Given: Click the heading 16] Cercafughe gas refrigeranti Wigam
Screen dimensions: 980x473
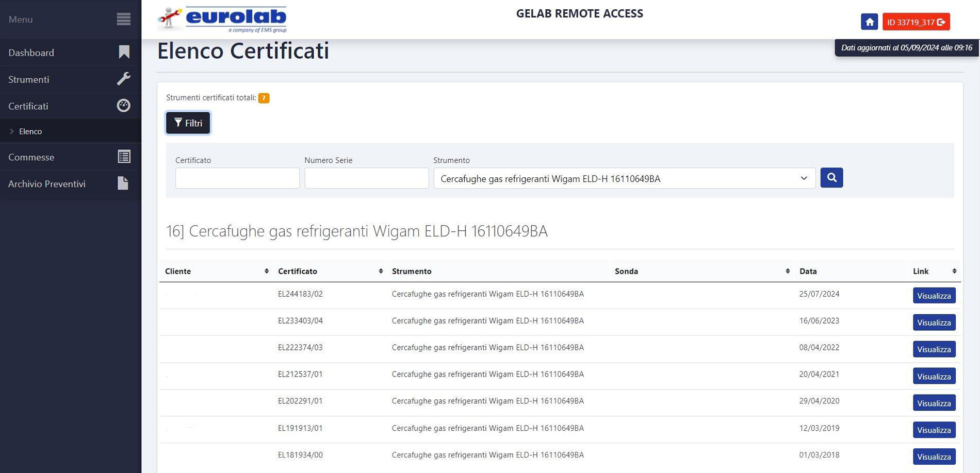Looking at the screenshot, I should (357, 231).
